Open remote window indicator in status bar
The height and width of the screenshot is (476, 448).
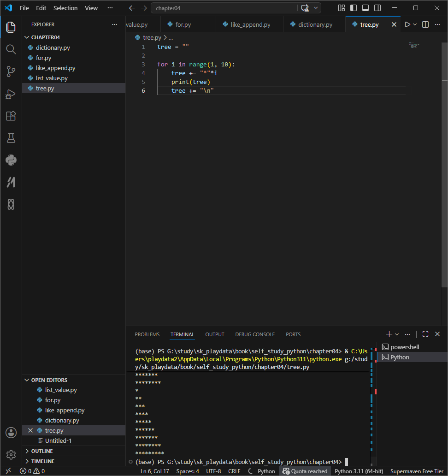tap(8, 471)
